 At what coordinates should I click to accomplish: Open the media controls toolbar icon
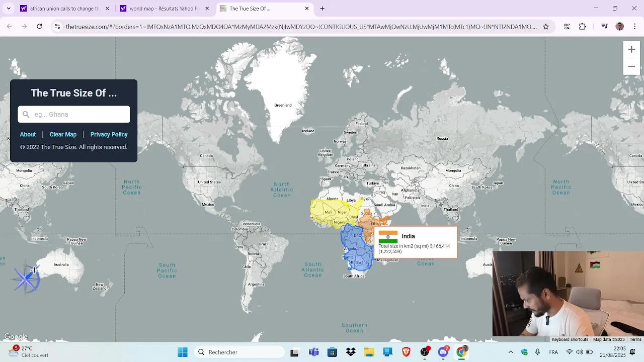point(605,27)
